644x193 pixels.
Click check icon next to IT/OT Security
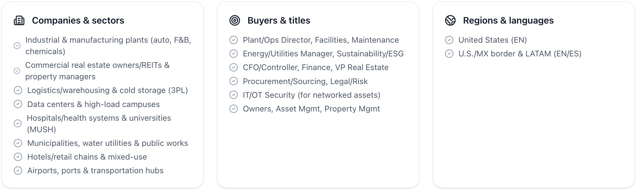[233, 95]
